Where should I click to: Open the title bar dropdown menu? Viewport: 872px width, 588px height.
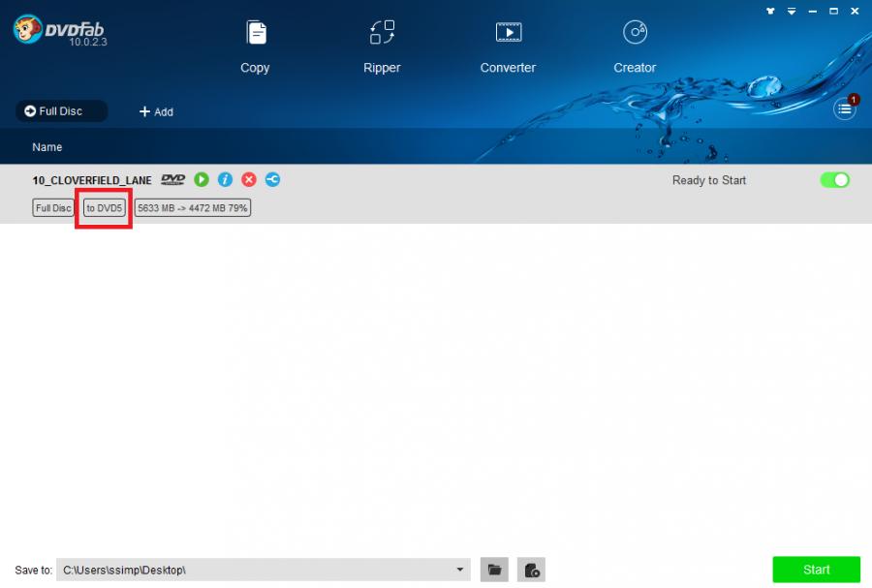coord(792,11)
